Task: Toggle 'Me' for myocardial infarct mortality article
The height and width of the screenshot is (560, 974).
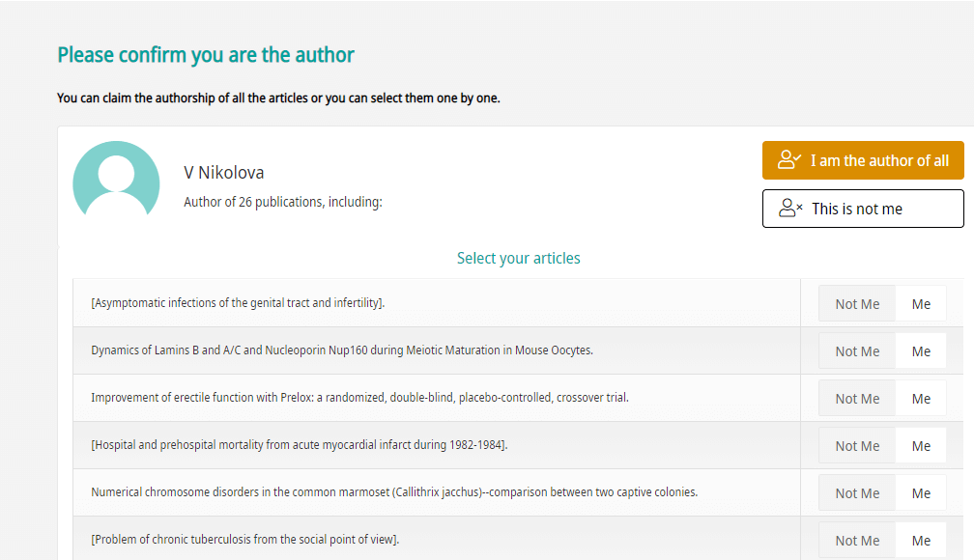Action: click(x=921, y=445)
